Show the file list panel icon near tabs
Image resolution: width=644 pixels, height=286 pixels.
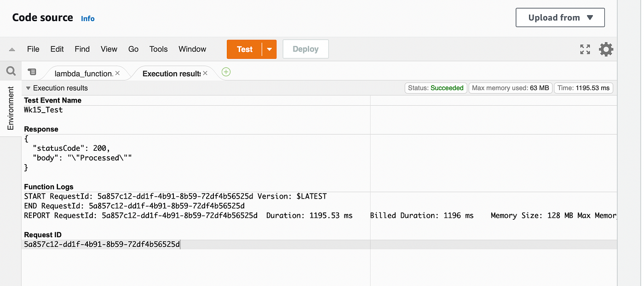pyautogui.click(x=32, y=72)
